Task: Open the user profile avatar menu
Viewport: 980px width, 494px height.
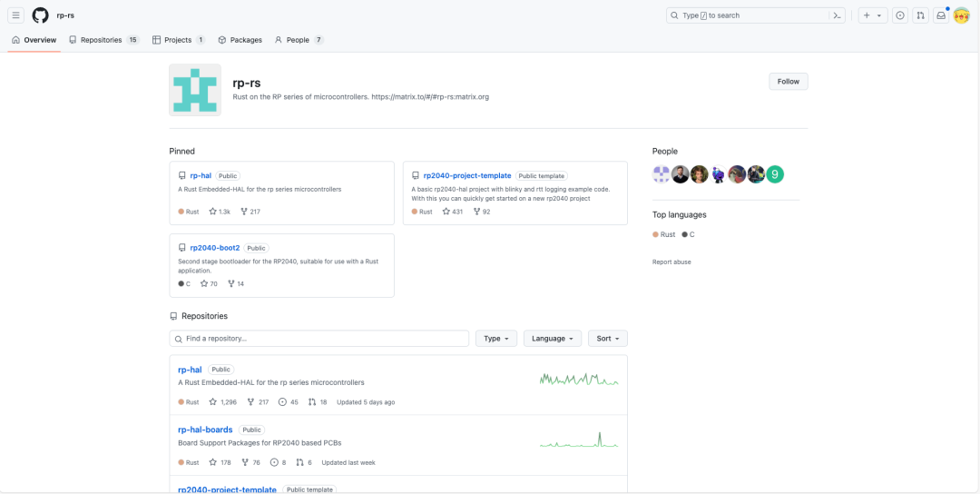Action: (x=961, y=15)
